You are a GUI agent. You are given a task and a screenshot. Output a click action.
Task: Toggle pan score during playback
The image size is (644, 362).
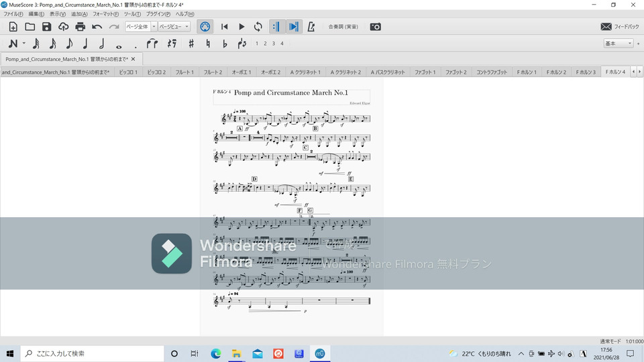[x=294, y=27]
